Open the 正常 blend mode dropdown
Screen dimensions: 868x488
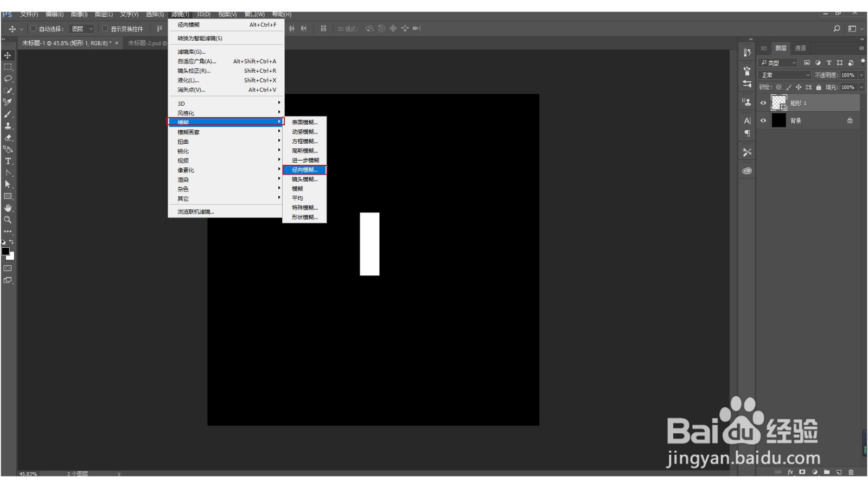pyautogui.click(x=785, y=75)
